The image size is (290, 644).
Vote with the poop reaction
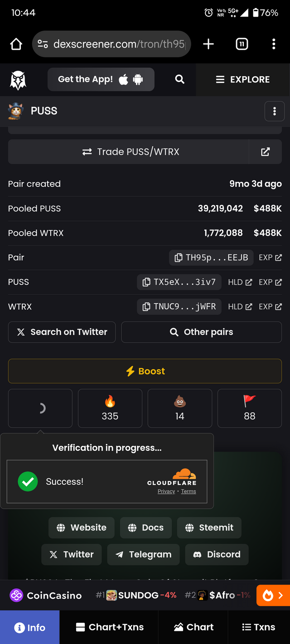(180, 408)
